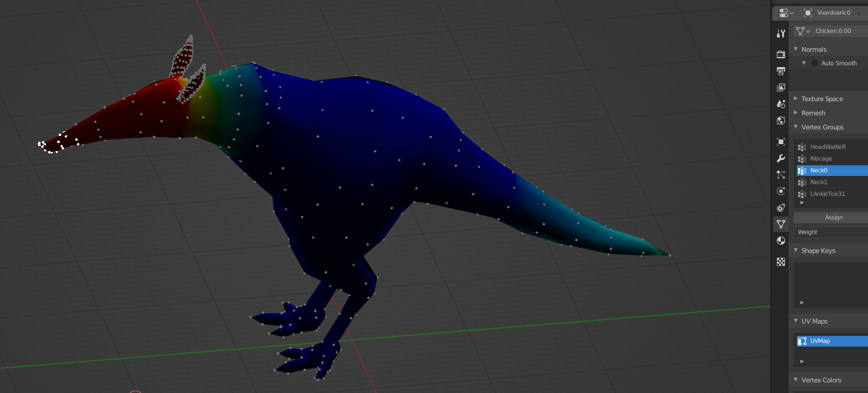The height and width of the screenshot is (393, 868).
Task: Select the UVMap entry
Action: [x=832, y=341]
